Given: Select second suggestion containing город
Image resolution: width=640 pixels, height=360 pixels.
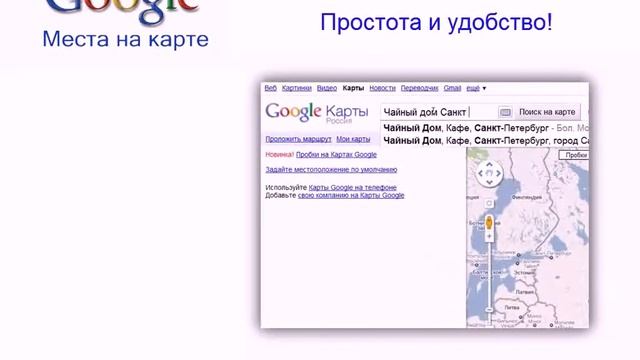Looking at the screenshot, I should (x=486, y=141).
